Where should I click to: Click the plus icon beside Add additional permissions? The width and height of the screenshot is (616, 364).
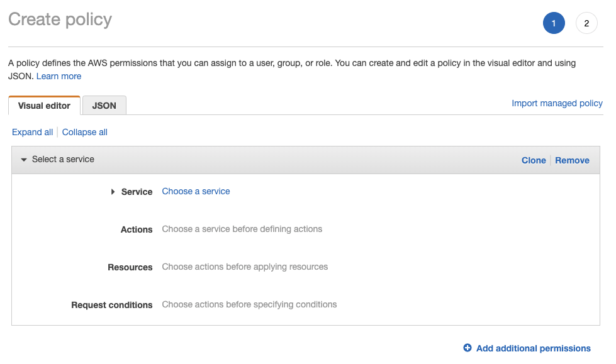coord(468,348)
